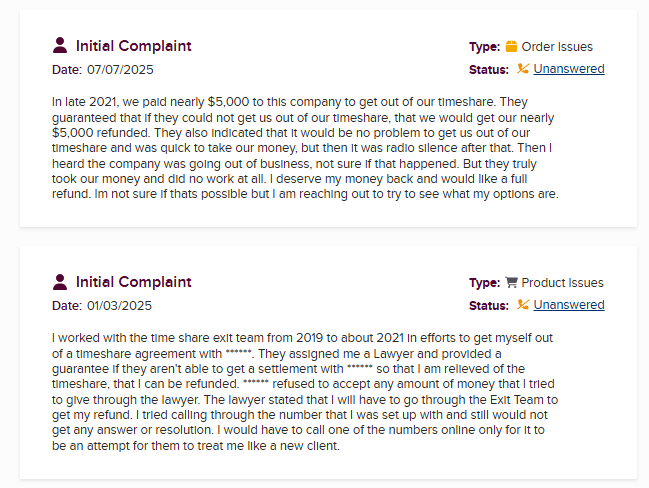
Task: Click the date 01/03/2025
Action: (121, 306)
